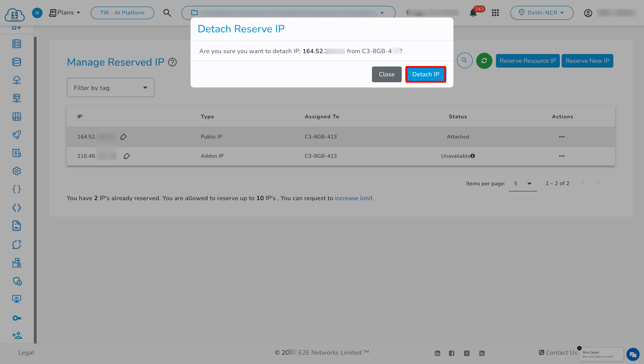Open the Plans menu
The image size is (644, 364).
(65, 12)
